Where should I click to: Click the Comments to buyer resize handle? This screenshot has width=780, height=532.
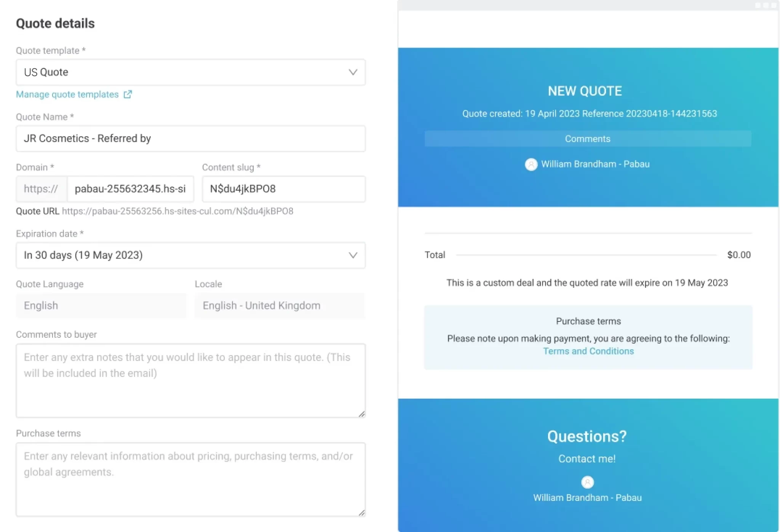pos(361,414)
